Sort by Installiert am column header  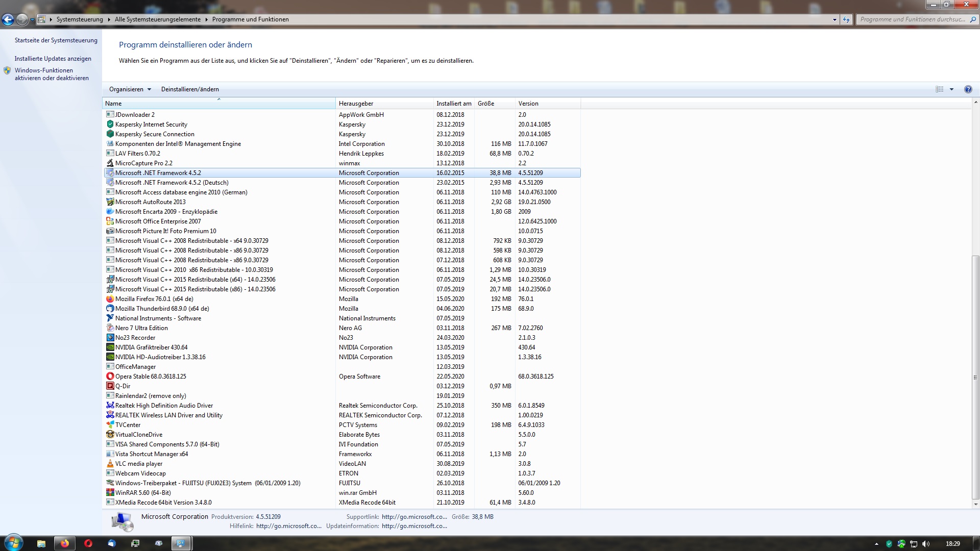pos(453,104)
